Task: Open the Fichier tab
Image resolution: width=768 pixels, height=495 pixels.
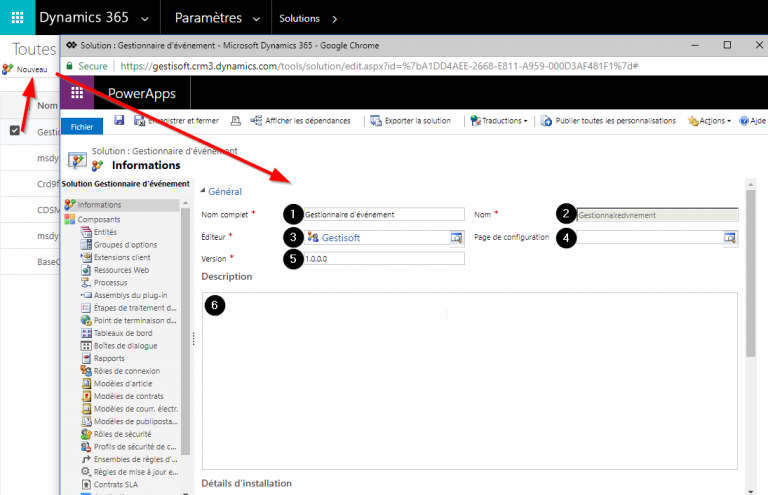Action: click(82, 127)
